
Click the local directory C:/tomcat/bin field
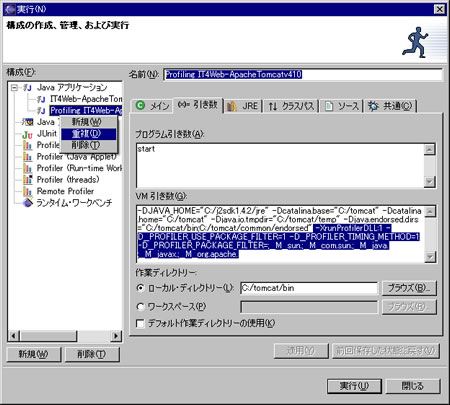[309, 288]
